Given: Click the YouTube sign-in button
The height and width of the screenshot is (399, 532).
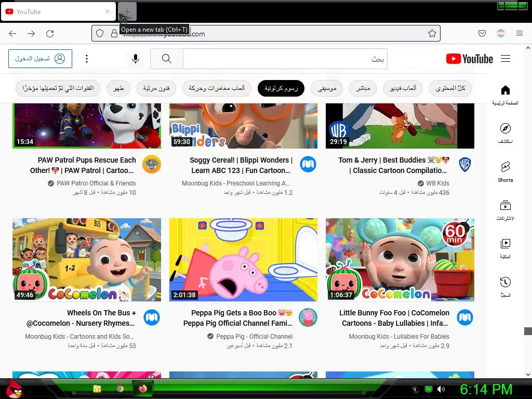Looking at the screenshot, I should (x=40, y=59).
